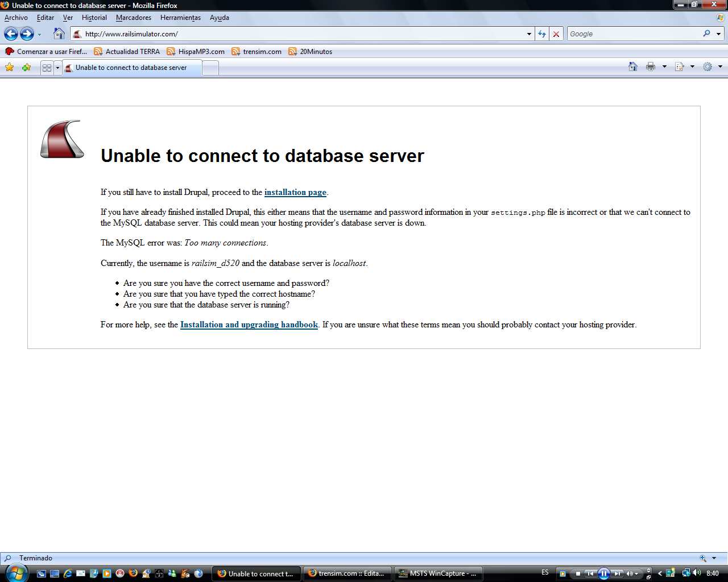
Task: Expand the address bar URL history dropdown
Action: point(529,34)
